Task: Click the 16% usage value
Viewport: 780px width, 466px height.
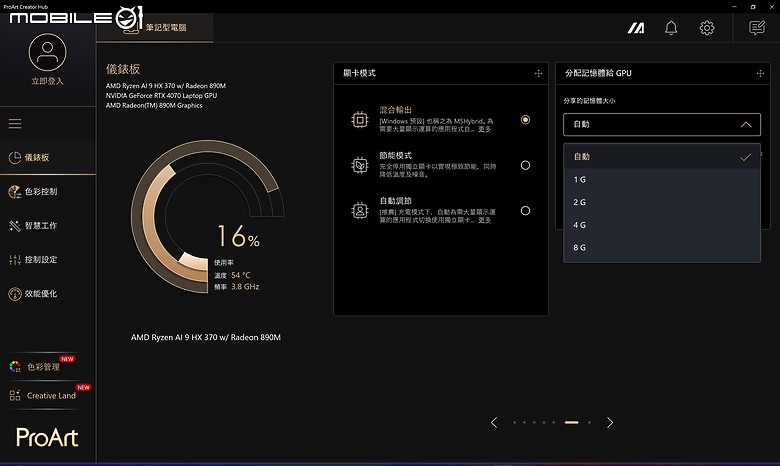Action: point(238,236)
